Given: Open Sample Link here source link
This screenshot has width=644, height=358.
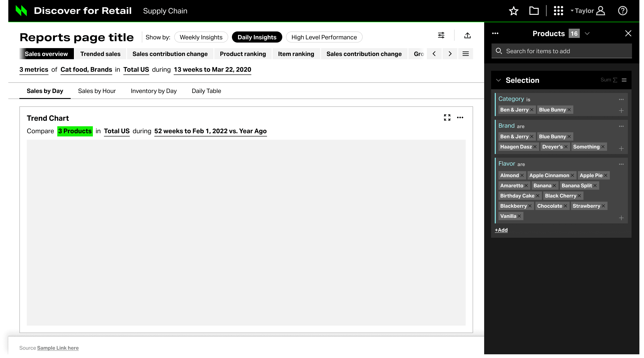Looking at the screenshot, I should (58, 348).
